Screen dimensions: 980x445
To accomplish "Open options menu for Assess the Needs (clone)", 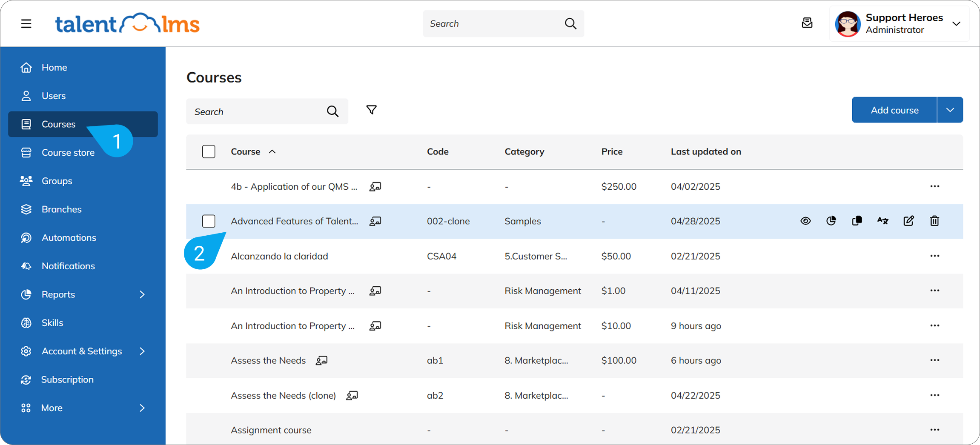I will [x=934, y=395].
